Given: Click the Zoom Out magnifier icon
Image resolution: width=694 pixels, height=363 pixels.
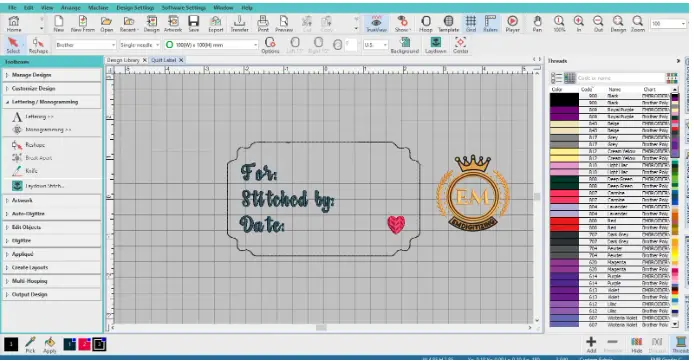Looking at the screenshot, I should (x=598, y=23).
